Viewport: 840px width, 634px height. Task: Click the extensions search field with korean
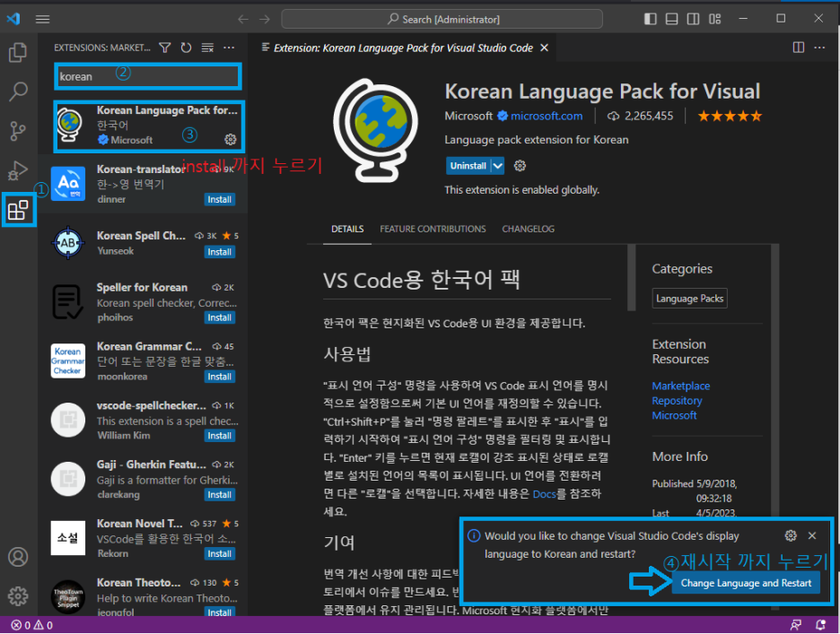click(148, 76)
